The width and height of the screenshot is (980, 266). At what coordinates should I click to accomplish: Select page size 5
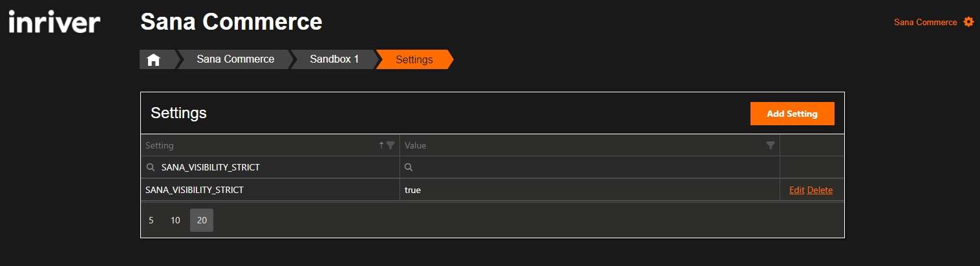[x=151, y=220]
